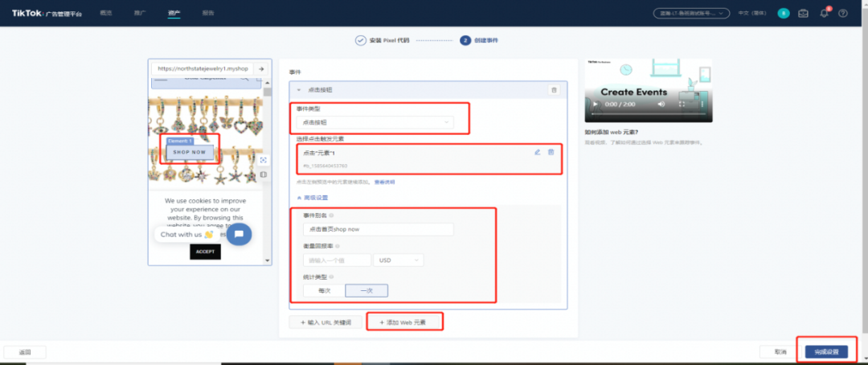Open the 资产 tab

(174, 13)
